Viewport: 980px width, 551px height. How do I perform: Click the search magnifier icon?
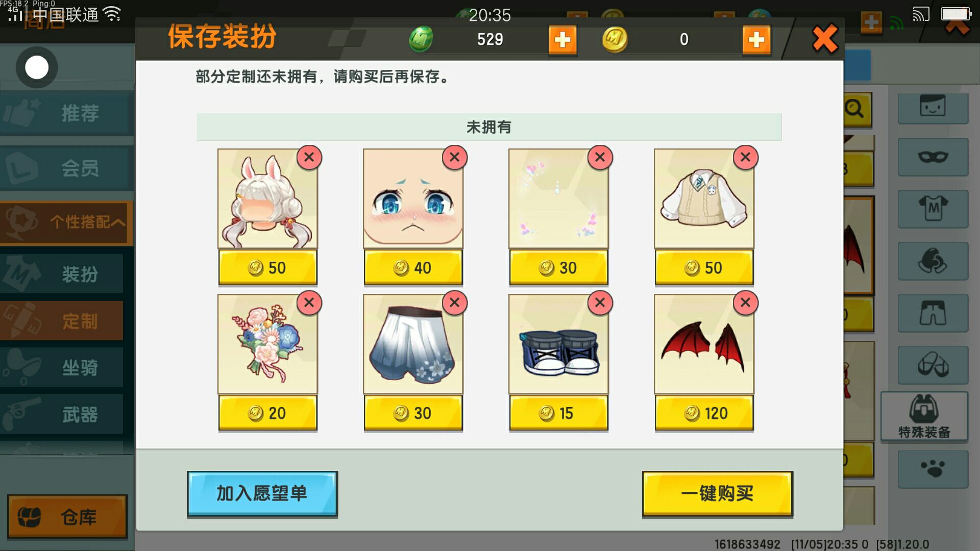tap(855, 109)
